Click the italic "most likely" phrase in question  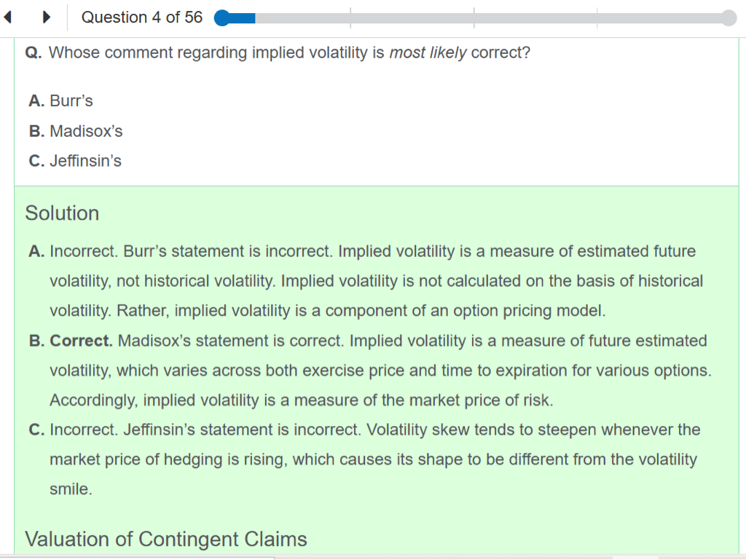428,53
